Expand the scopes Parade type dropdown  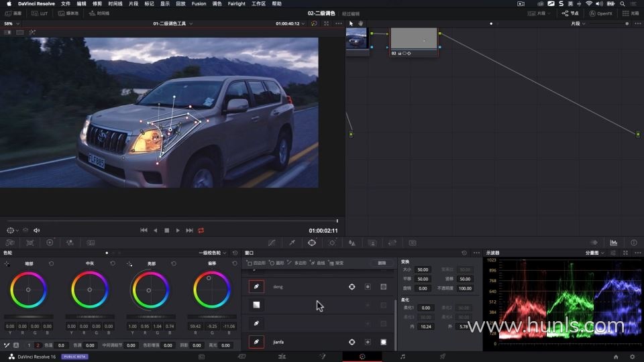[595, 253]
